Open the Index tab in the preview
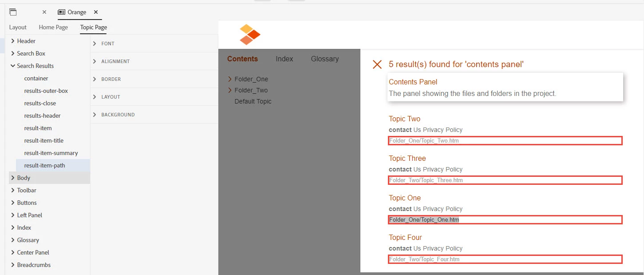Viewport: 644px width, 275px height. 284,59
